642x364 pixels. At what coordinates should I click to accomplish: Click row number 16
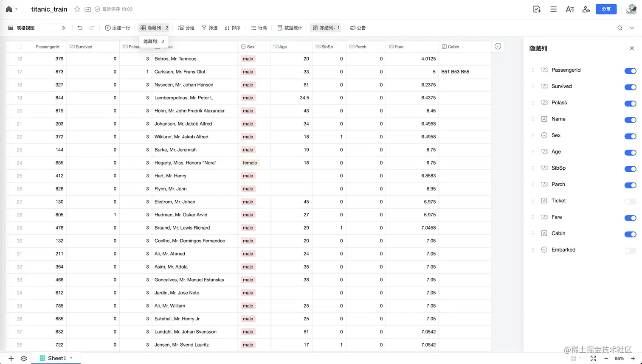click(19, 59)
